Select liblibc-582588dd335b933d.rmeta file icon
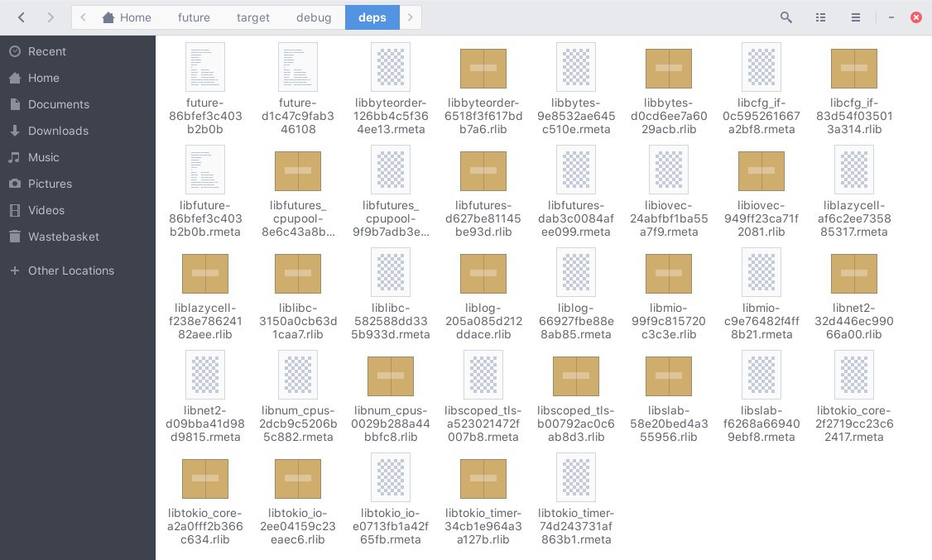This screenshot has height=560, width=932. point(391,273)
